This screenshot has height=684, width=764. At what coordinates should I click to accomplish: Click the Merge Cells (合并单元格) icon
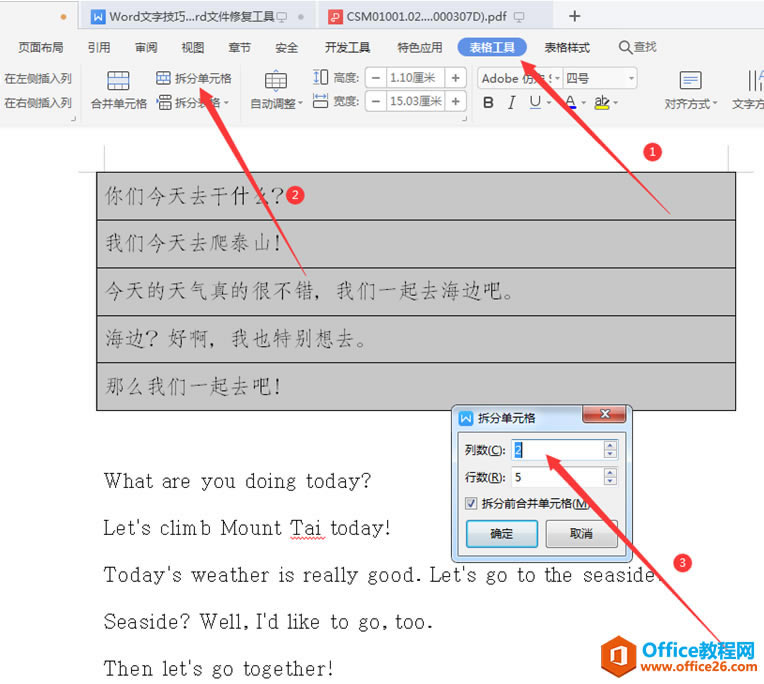coord(118,81)
